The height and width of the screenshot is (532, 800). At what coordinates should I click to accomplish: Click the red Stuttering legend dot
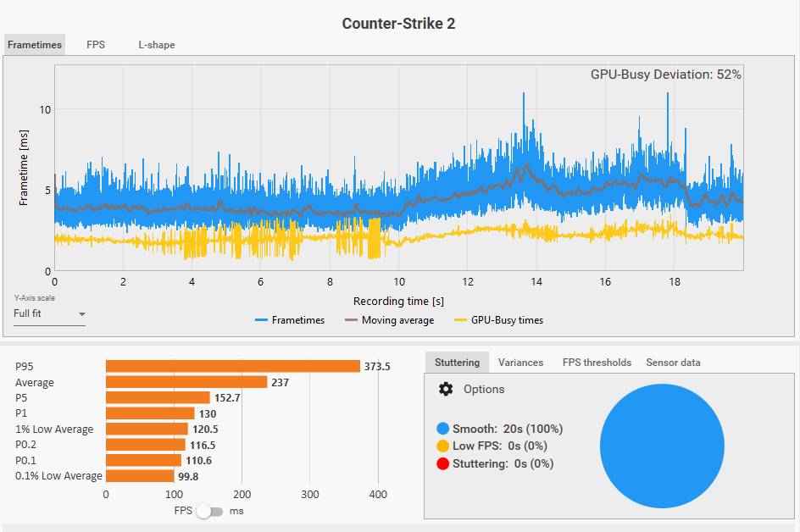[442, 463]
